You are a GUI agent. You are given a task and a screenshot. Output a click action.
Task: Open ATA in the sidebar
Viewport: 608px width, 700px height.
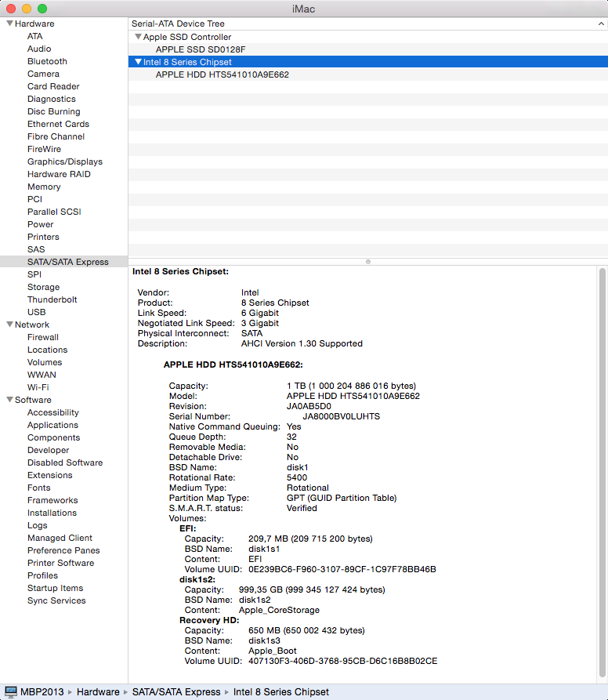[34, 36]
